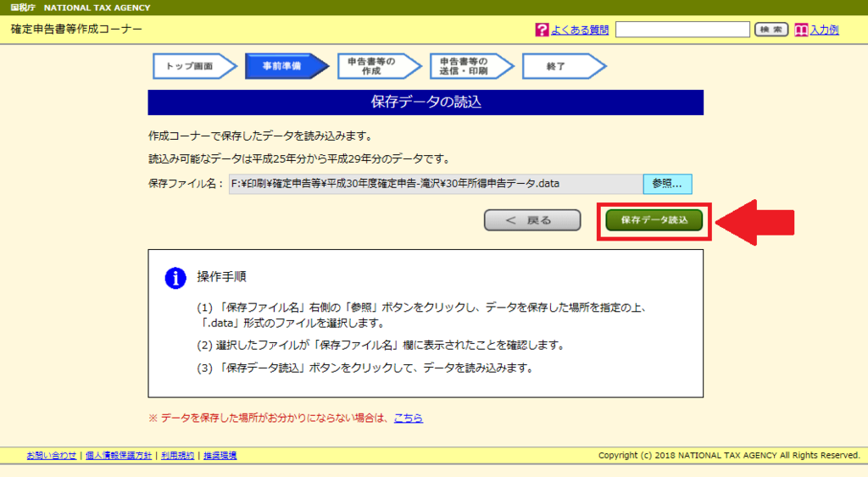Viewport: 868px width, 477px height.
Task: Click the < 戻る back button
Action: click(532, 220)
